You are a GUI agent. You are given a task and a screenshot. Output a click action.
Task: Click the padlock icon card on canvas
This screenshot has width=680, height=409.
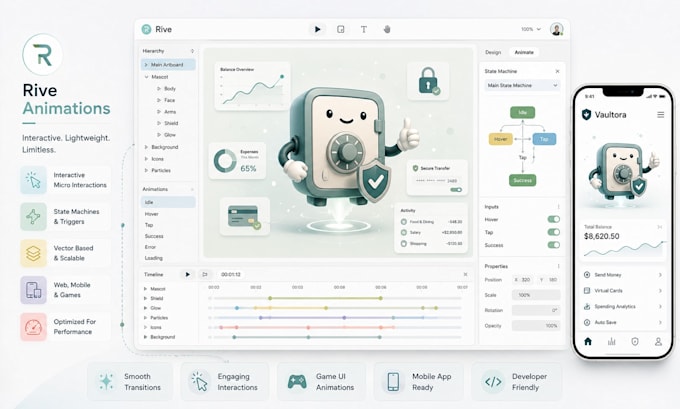428,82
